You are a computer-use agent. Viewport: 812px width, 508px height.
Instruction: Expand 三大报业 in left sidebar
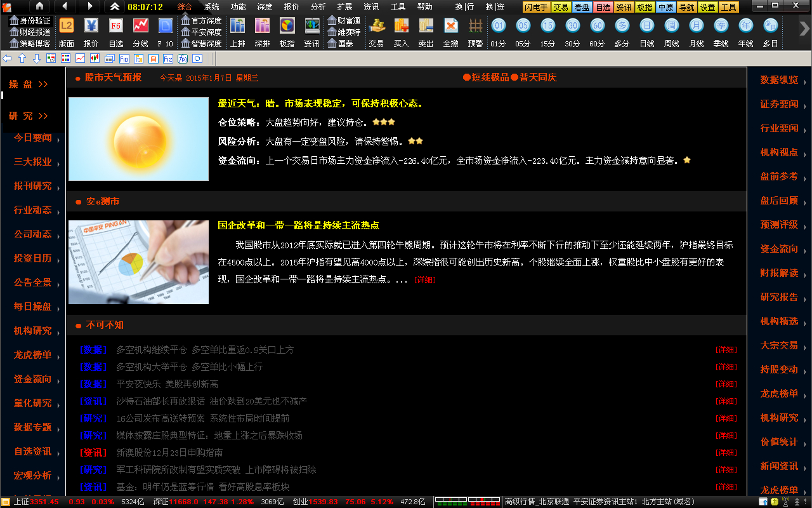coord(33,162)
